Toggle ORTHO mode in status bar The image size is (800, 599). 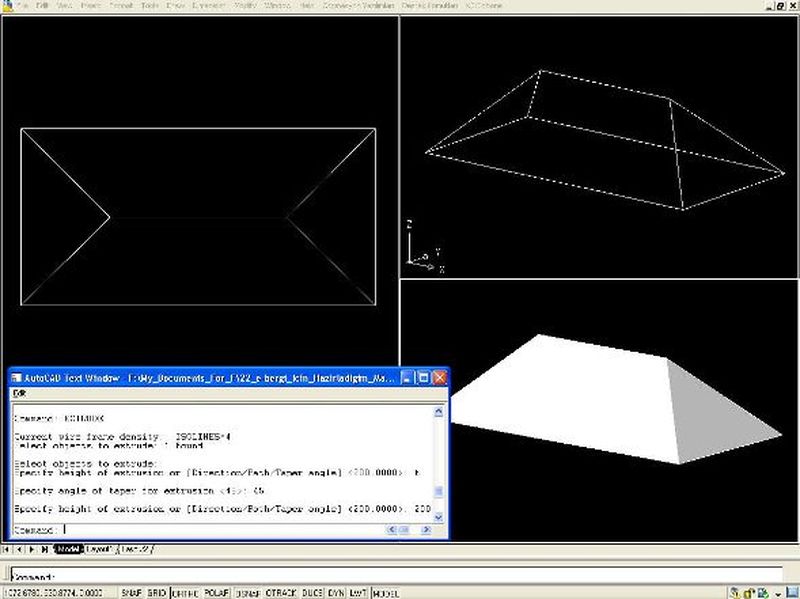186,593
